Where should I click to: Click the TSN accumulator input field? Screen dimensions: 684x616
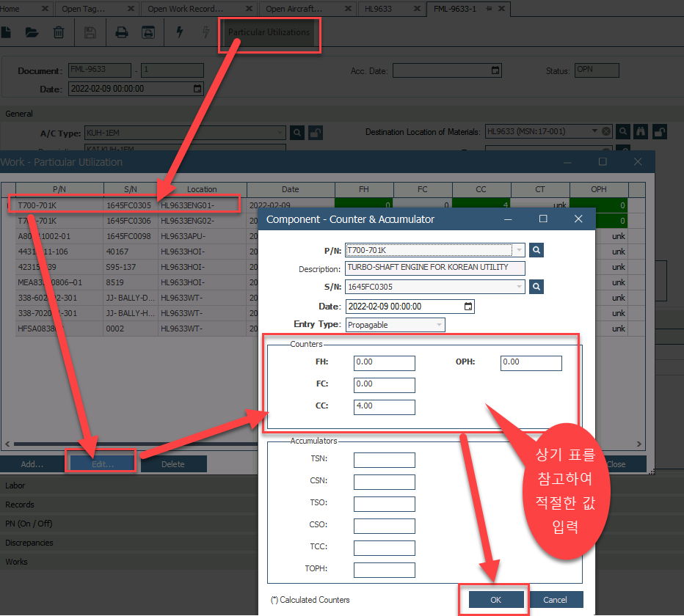[x=384, y=460]
